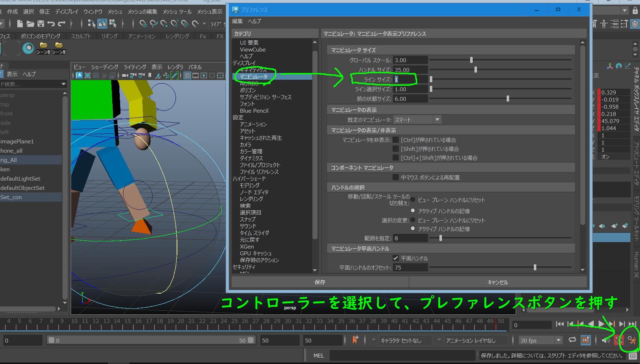The width and height of the screenshot is (640, 364).
Task: Switch to リギング shelf tab
Action: point(109,36)
